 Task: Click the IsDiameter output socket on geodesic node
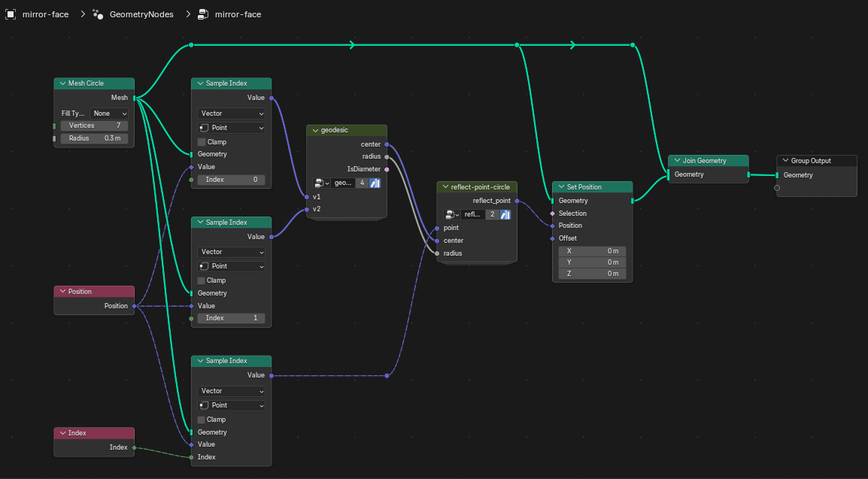click(387, 169)
